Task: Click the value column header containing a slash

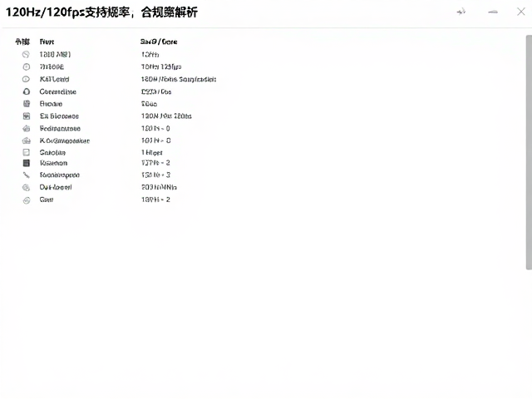Action: [159, 42]
